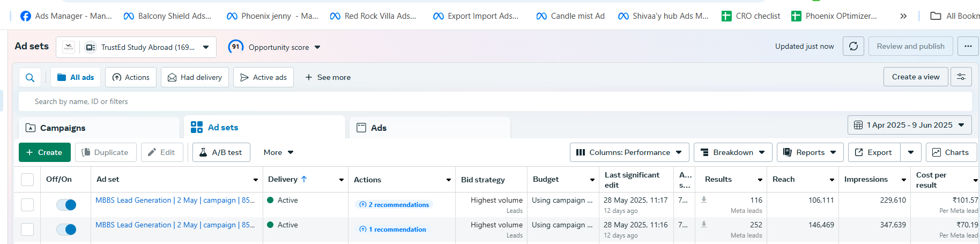This screenshot has height=244, width=980.
Task: Click the refresh data icon button
Action: point(853,46)
